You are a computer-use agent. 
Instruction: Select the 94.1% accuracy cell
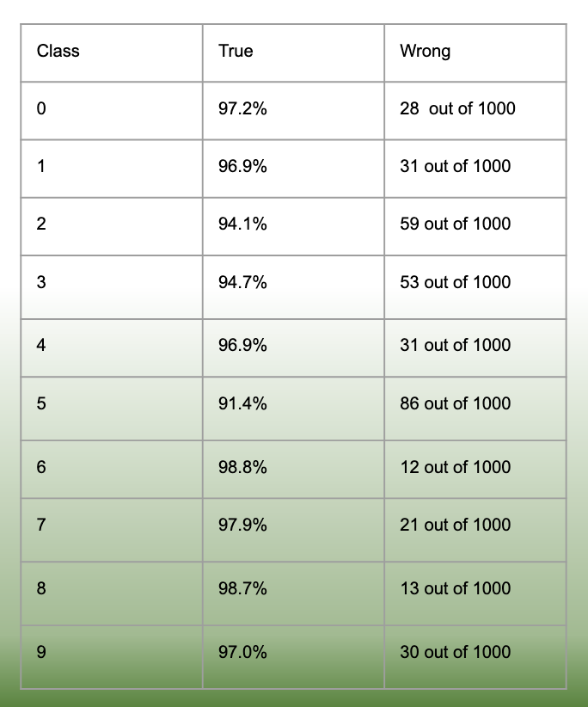coord(242,224)
